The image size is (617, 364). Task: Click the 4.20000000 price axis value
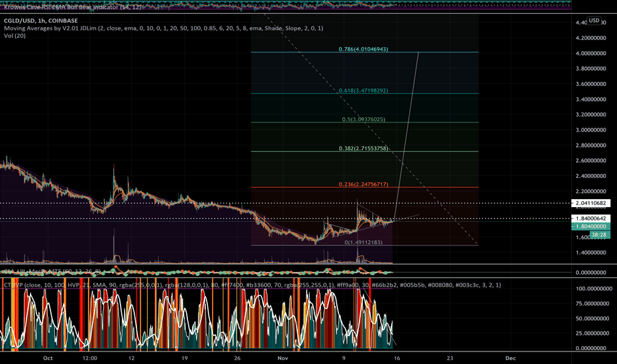point(591,38)
